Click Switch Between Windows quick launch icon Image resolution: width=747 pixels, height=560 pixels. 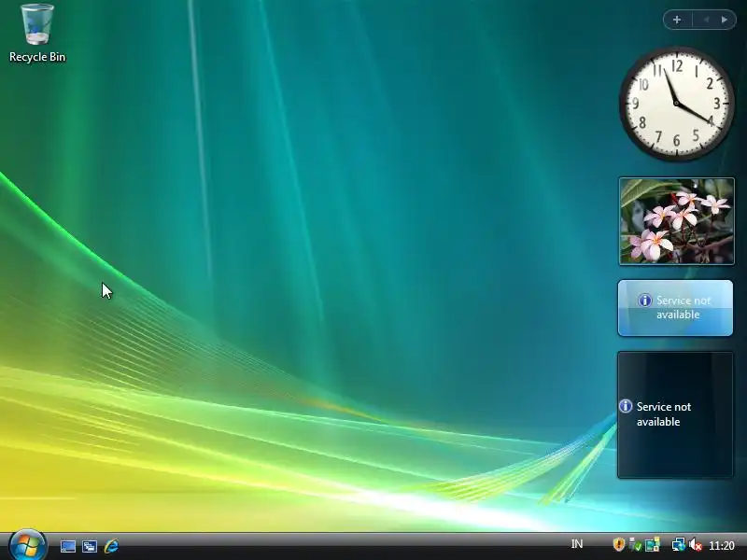(90, 546)
